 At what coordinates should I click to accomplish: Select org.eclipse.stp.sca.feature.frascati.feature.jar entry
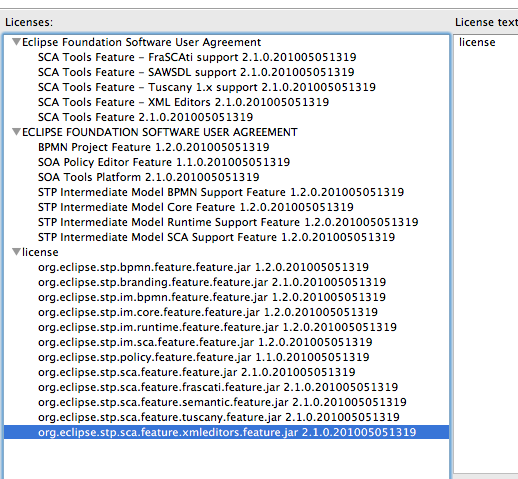(x=218, y=387)
